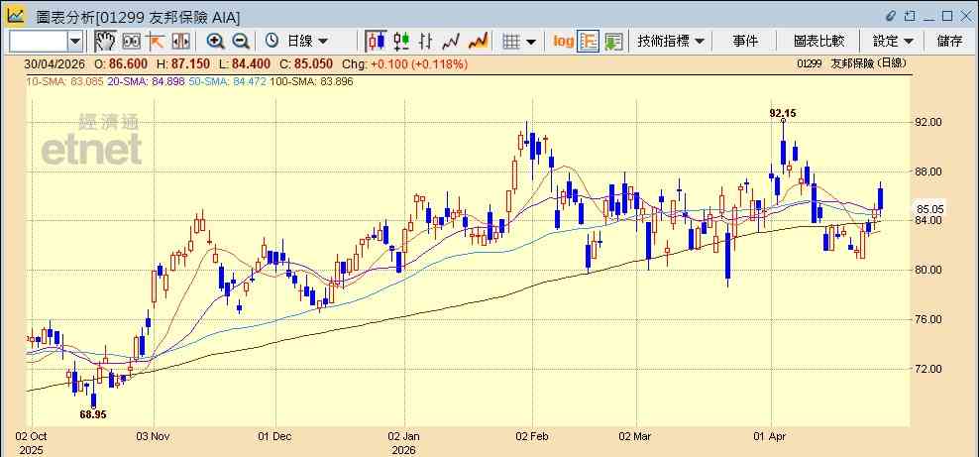Click the grid lines icon
The width and height of the screenshot is (980, 457).
(x=512, y=42)
